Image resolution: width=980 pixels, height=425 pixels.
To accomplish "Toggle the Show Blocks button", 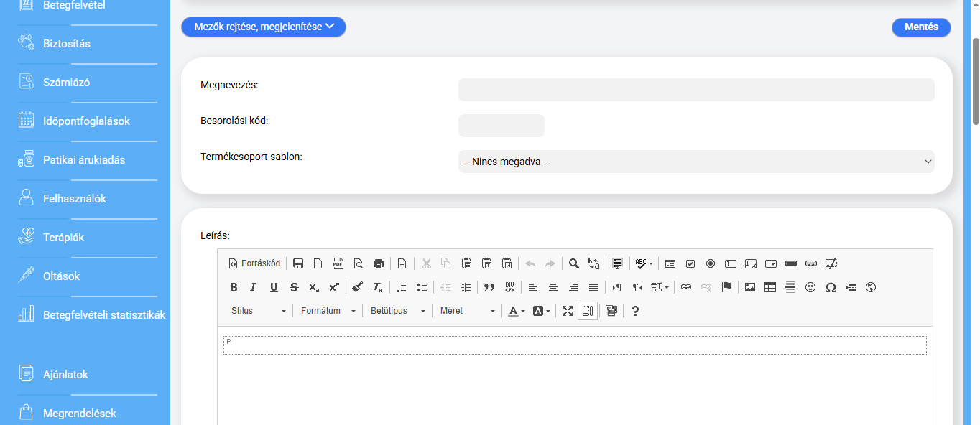I will pos(588,311).
